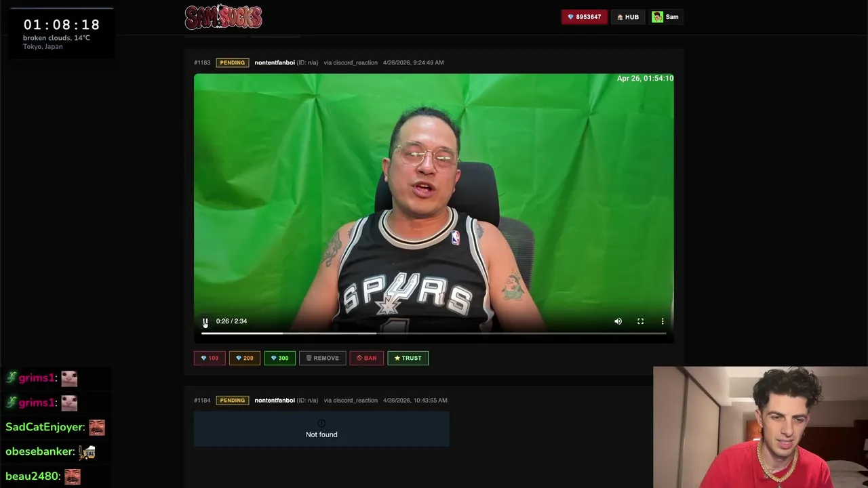Viewport: 868px width, 488px height.
Task: Click the SadCatEnjoyer chat message
Action: (55, 427)
